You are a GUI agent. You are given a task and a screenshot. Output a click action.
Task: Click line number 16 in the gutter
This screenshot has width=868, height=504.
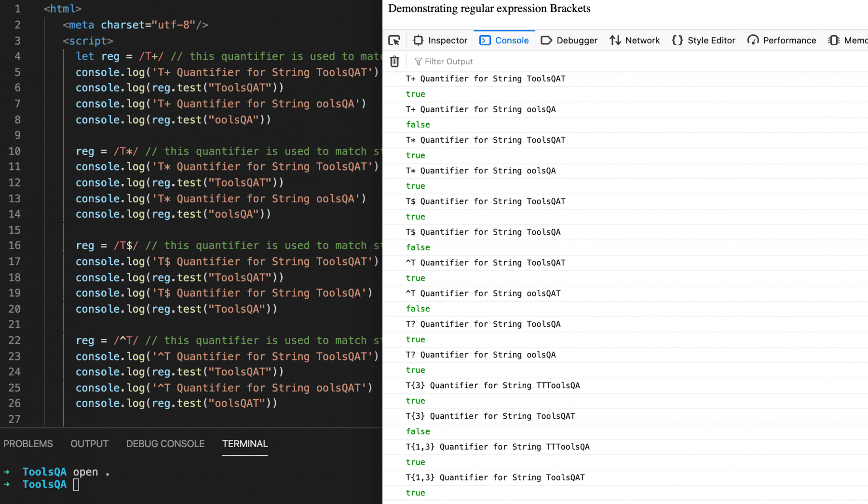[14, 246]
